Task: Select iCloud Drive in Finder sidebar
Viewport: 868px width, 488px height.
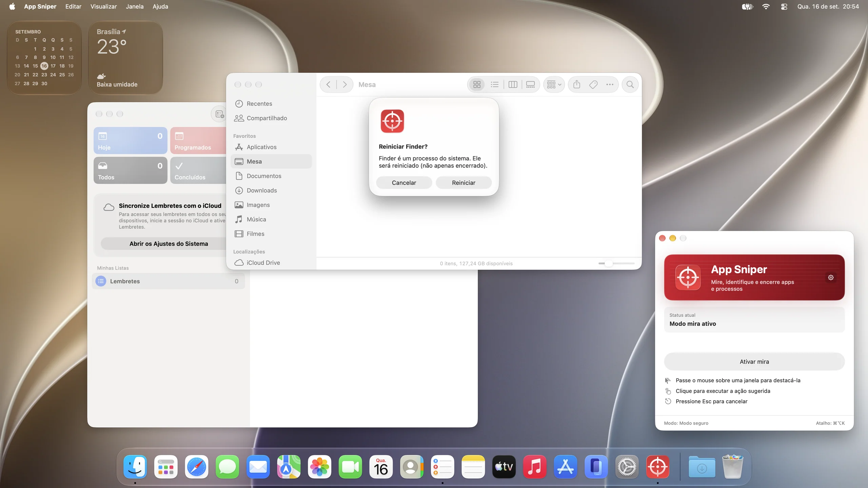Action: pyautogui.click(x=271, y=263)
